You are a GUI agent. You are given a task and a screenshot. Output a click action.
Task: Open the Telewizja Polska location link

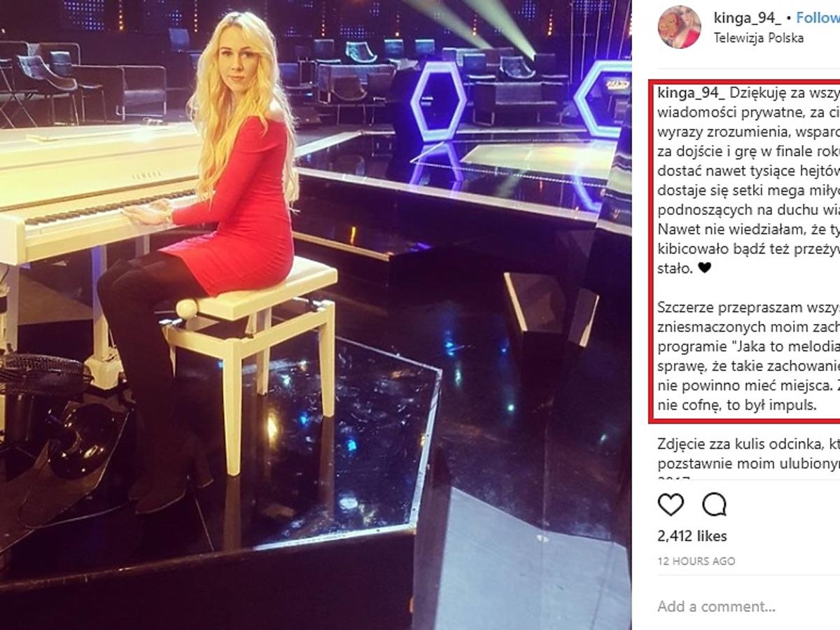coord(758,38)
